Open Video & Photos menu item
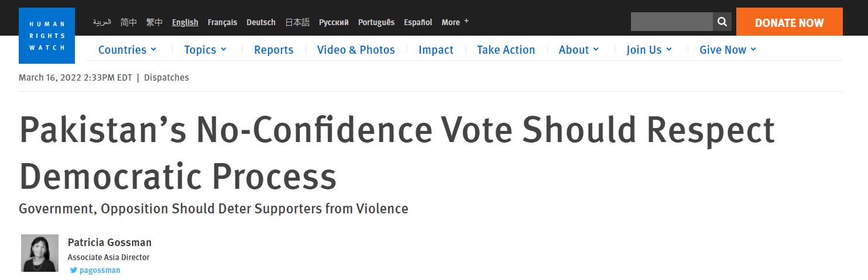868x280 pixels. [356, 50]
